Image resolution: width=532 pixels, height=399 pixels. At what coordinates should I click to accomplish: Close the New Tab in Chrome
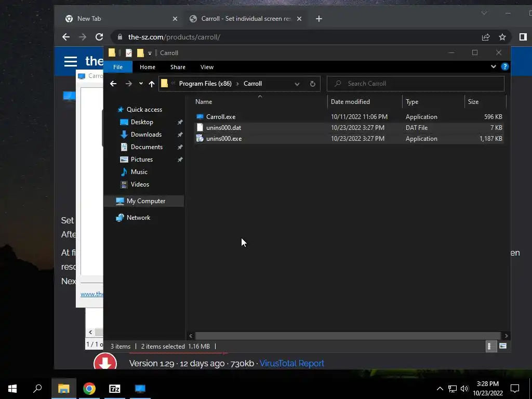pyautogui.click(x=175, y=19)
